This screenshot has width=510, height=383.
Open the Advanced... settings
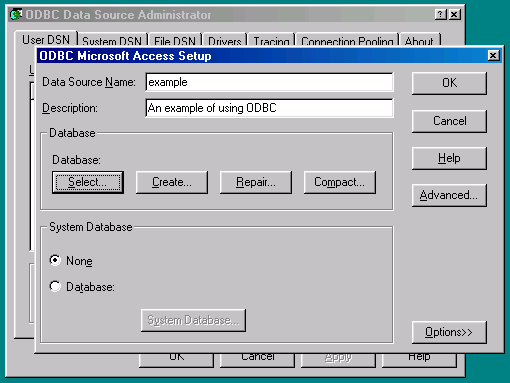(x=449, y=195)
